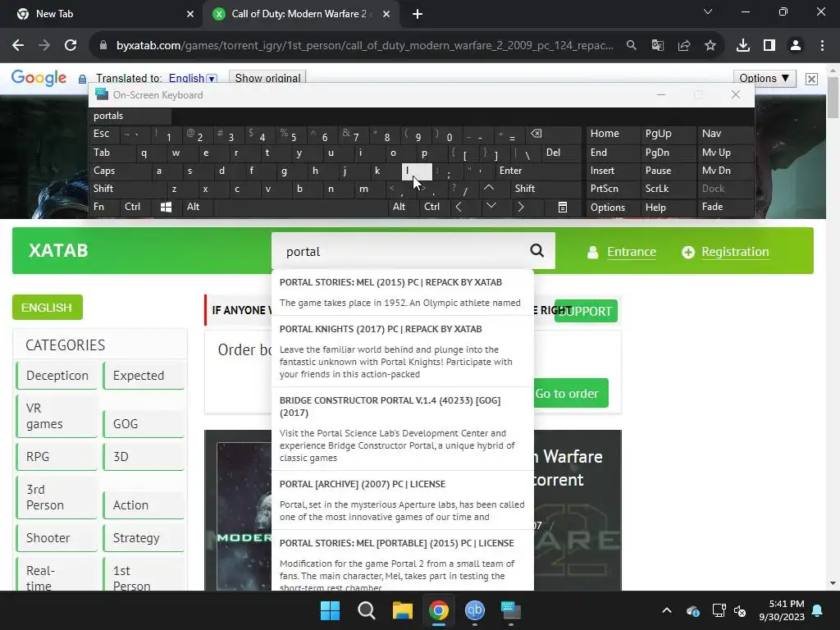Viewport: 840px width, 630px height.
Task: Toggle the Chrome side panel icon
Action: pyautogui.click(x=769, y=46)
